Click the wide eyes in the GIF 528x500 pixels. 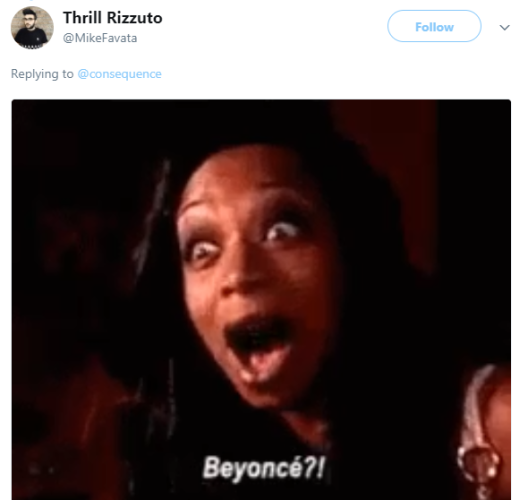[244, 241]
